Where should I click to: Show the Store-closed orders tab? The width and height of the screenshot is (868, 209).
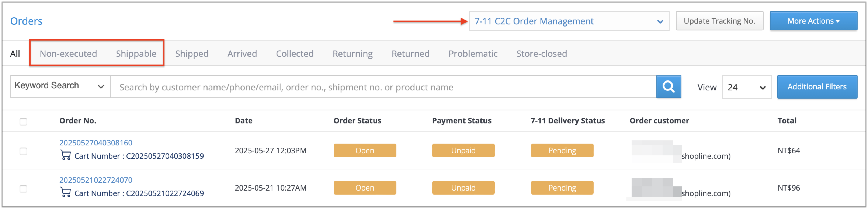coord(541,54)
